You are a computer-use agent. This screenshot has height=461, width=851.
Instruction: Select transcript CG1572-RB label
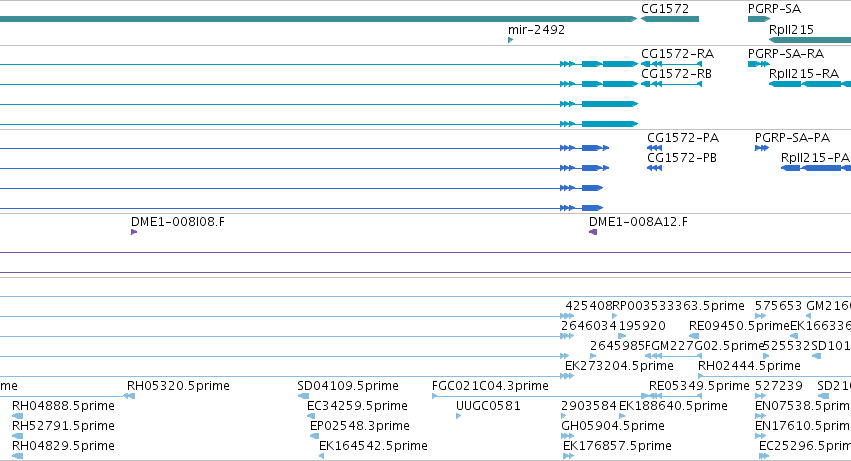pyautogui.click(x=676, y=74)
